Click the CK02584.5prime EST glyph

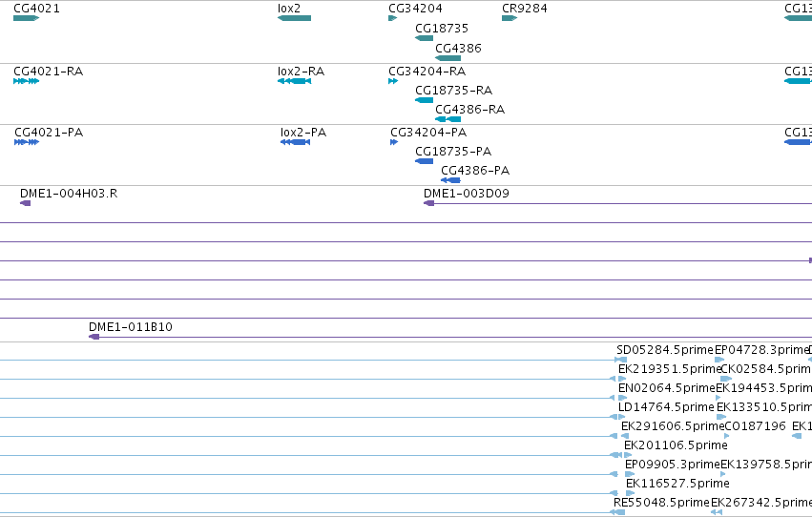coord(726,379)
